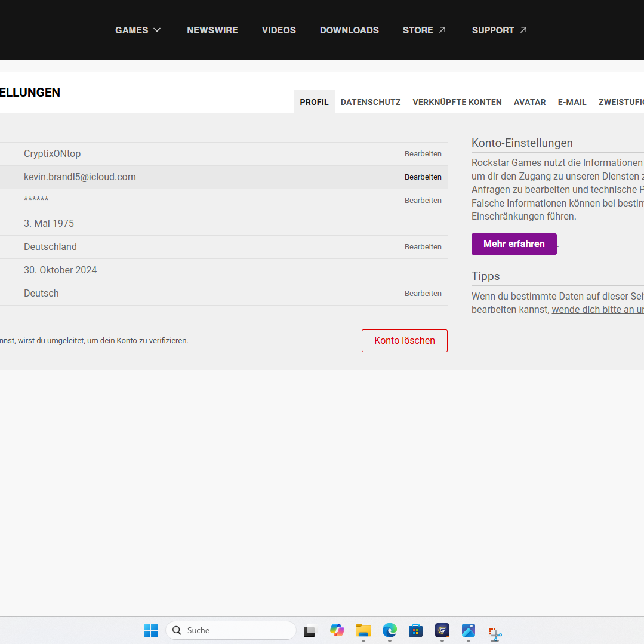Edit the country Deutschland entry

click(x=423, y=247)
